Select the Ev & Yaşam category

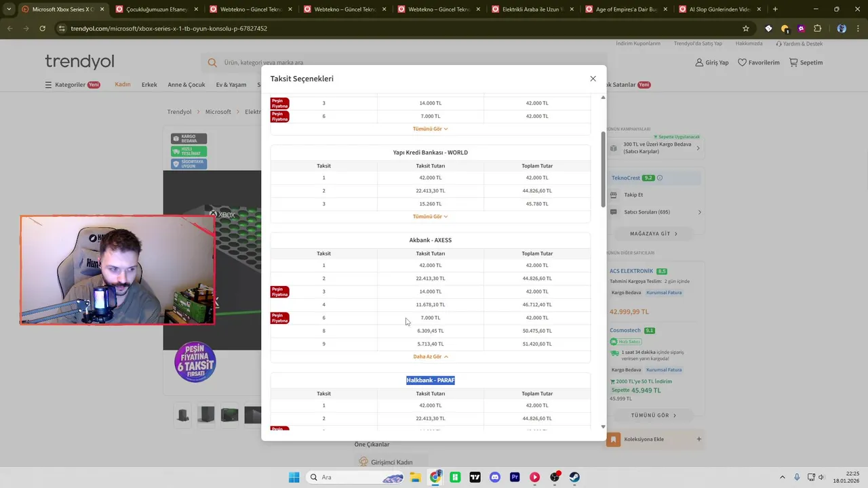231,85
